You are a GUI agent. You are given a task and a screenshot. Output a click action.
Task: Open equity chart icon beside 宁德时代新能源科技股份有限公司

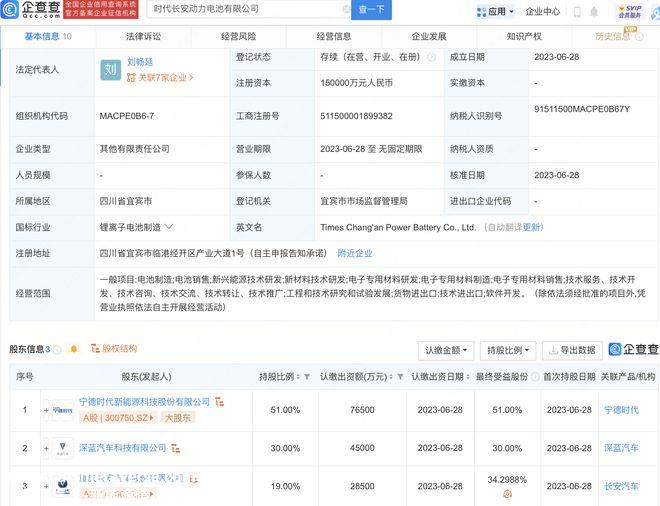(219, 402)
